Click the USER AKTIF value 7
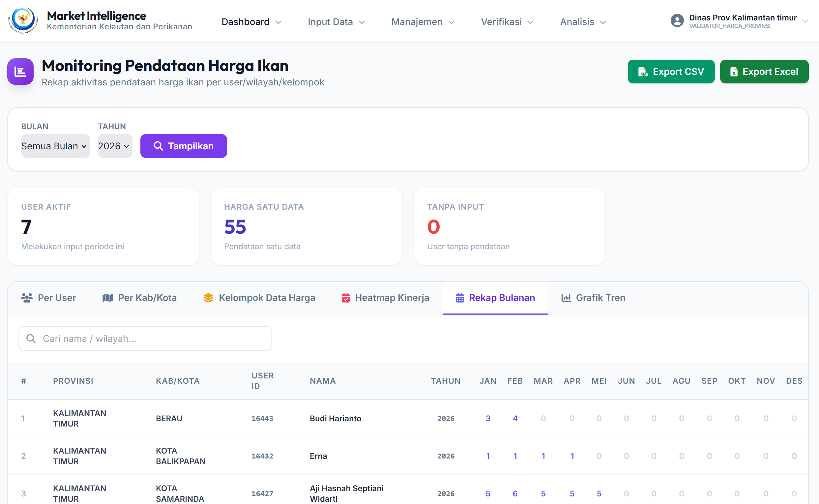Viewport: 819px width, 504px height. (x=26, y=227)
